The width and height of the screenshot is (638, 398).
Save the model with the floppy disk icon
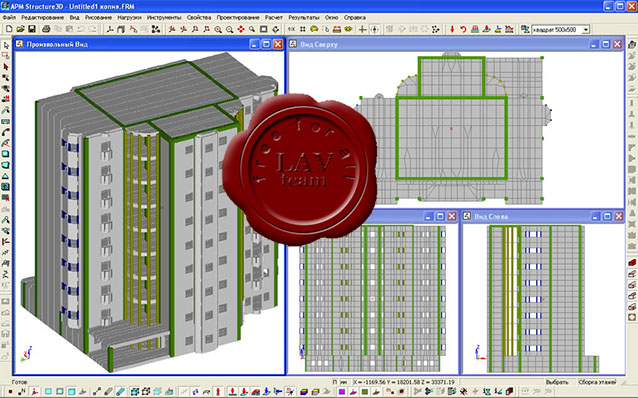(x=31, y=29)
